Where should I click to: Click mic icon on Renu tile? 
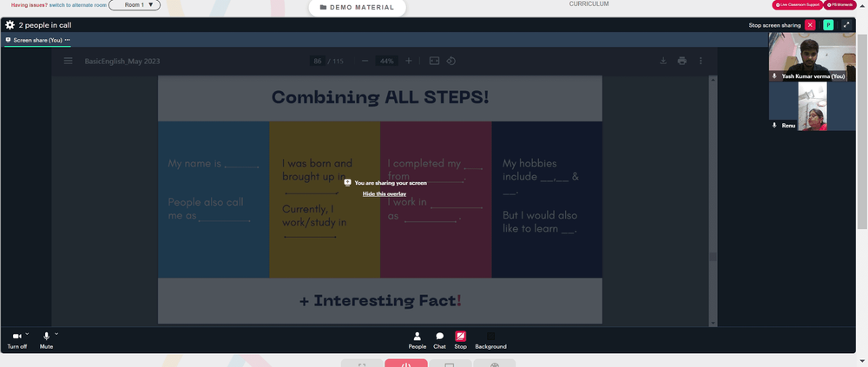[x=774, y=125]
